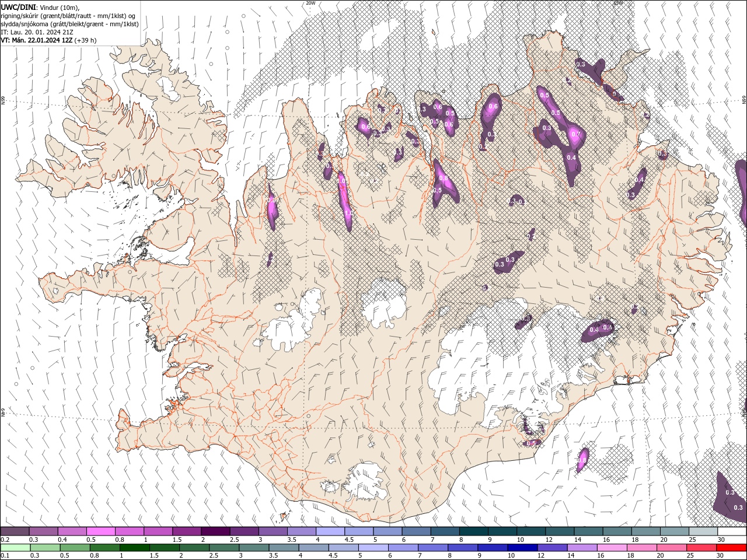The image size is (747, 560).
Task: Click the '15W' longitude label
Action: pos(618,3)
